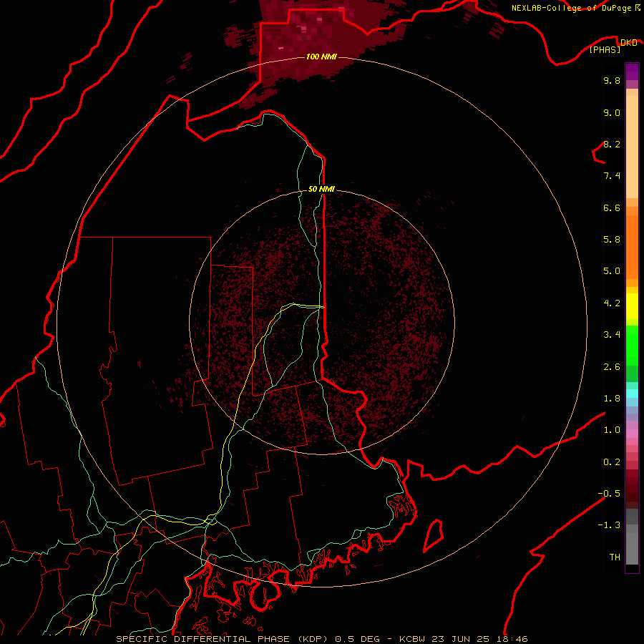
Task: Select the 3.4 legend value
Action: 612,335
